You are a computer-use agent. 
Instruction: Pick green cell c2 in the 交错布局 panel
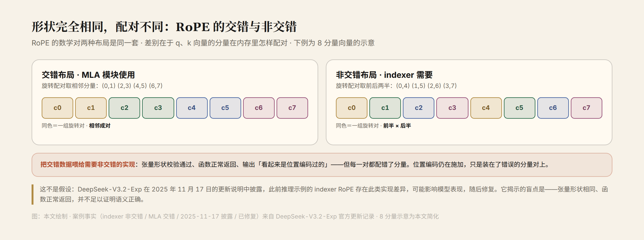click(x=124, y=108)
